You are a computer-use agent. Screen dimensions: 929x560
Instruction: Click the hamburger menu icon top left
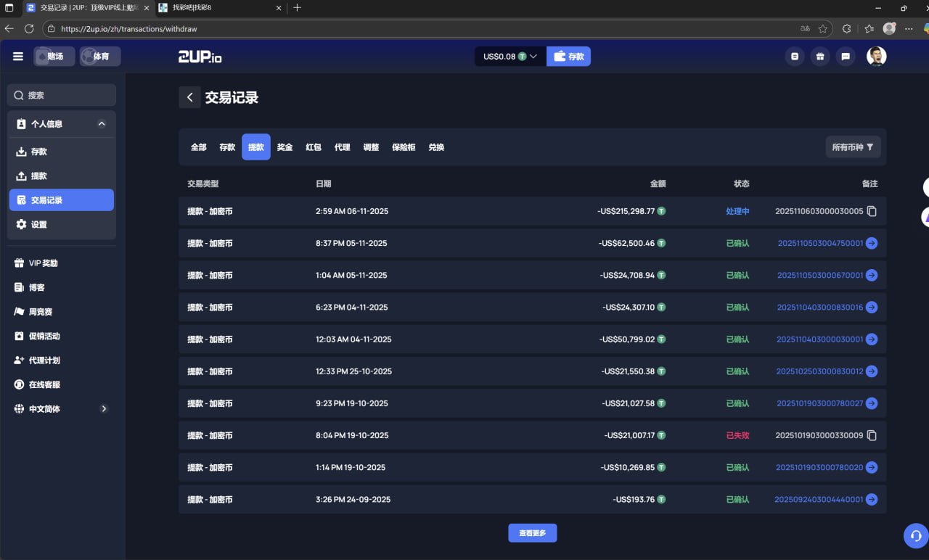point(18,56)
